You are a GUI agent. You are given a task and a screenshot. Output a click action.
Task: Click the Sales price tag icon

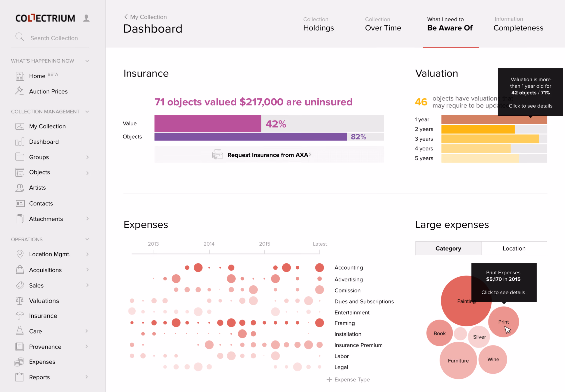pos(20,285)
